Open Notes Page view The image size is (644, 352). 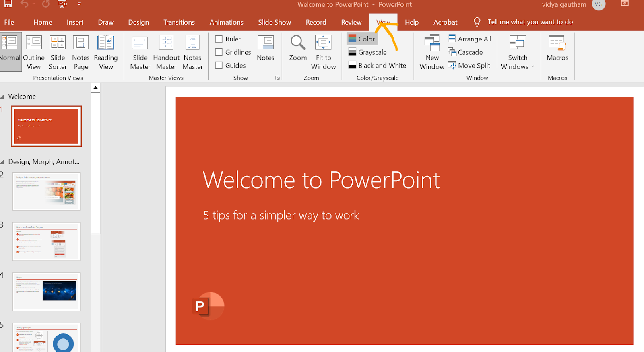click(81, 52)
